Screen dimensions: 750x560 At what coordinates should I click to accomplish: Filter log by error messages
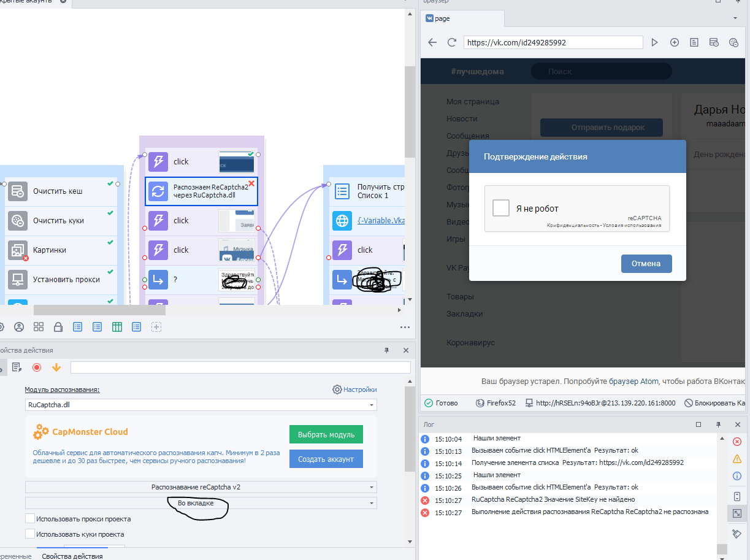737,442
